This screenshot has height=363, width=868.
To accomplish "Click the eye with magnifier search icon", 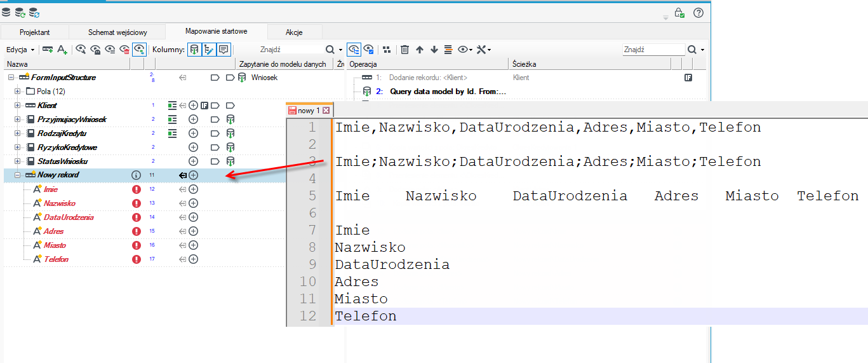I will click(x=81, y=49).
